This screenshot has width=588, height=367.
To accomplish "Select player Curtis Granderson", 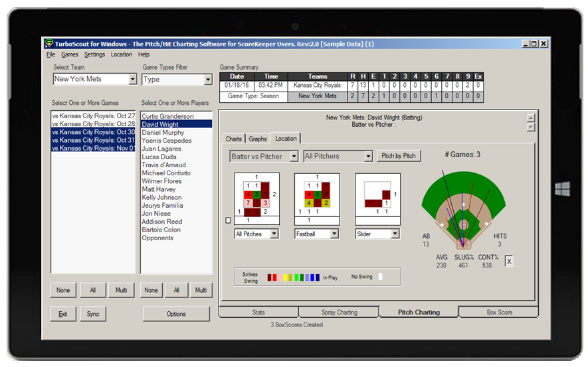I will pyautogui.click(x=176, y=116).
